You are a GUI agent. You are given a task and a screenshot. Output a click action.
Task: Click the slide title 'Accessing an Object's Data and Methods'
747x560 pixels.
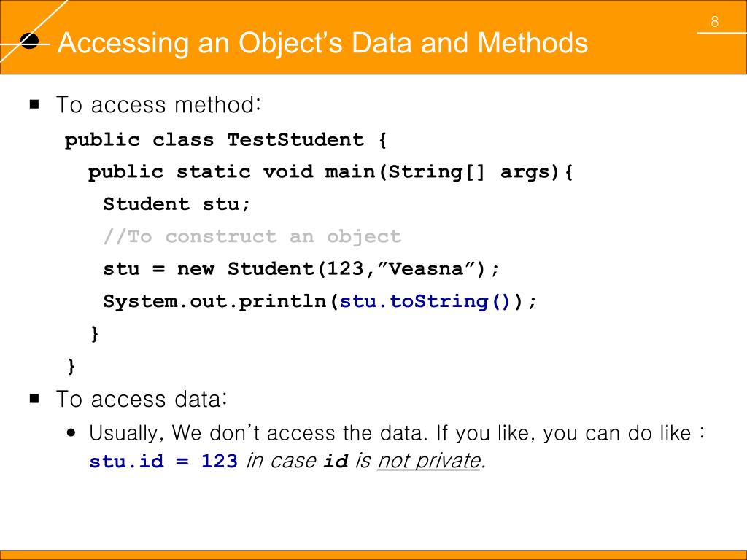tap(322, 43)
